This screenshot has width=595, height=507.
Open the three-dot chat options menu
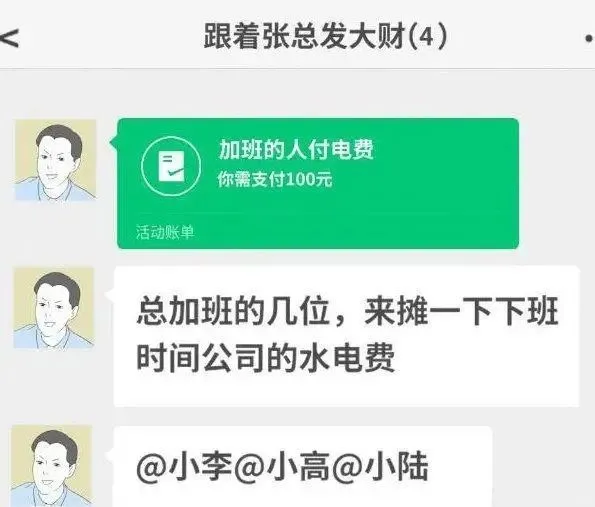589,38
